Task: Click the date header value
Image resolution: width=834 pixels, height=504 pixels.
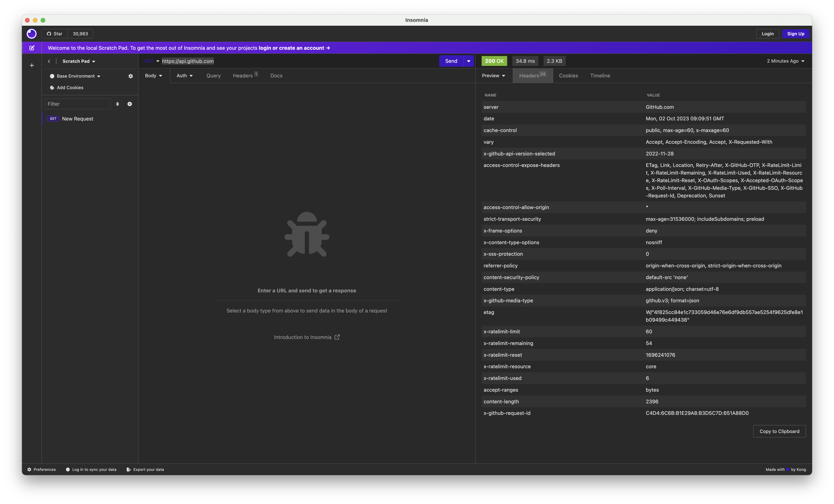Action: [685, 119]
